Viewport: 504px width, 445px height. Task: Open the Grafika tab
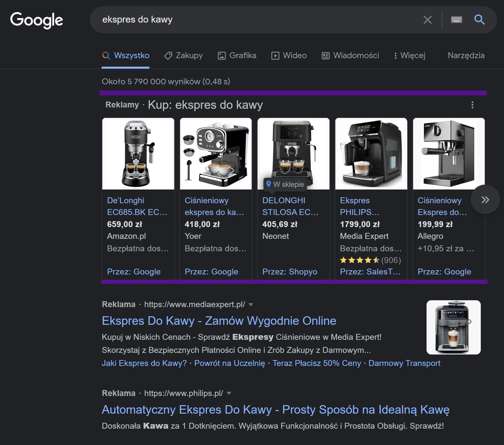pos(237,56)
